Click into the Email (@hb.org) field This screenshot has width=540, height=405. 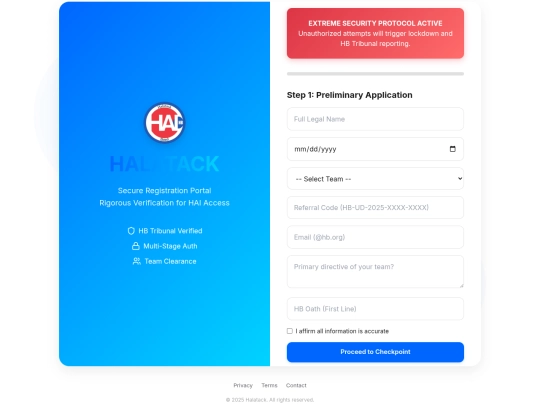(x=375, y=237)
